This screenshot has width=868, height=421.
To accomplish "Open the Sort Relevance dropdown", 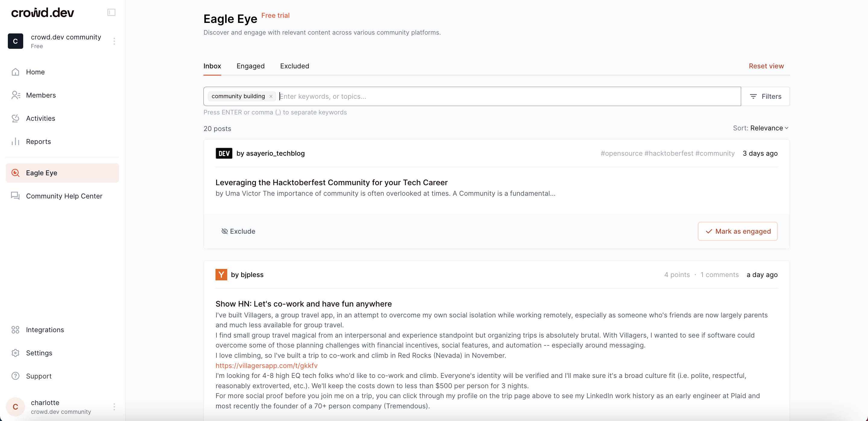I will 769,128.
